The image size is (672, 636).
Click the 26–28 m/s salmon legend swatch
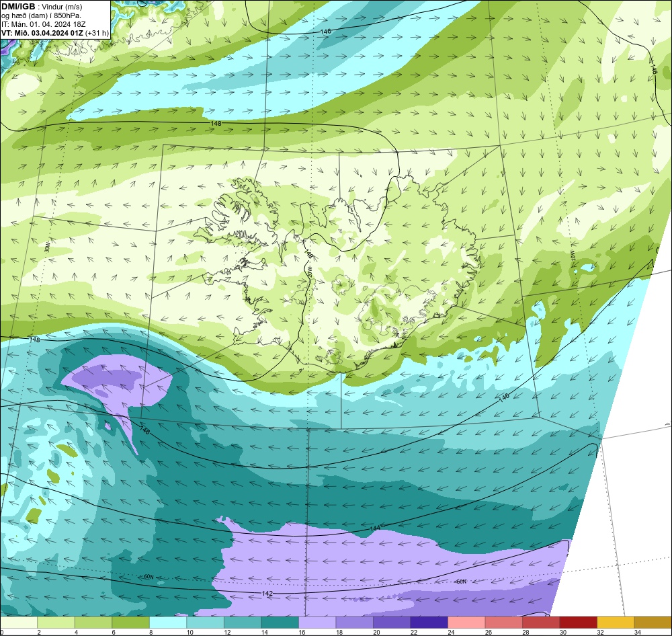pyautogui.click(x=503, y=623)
